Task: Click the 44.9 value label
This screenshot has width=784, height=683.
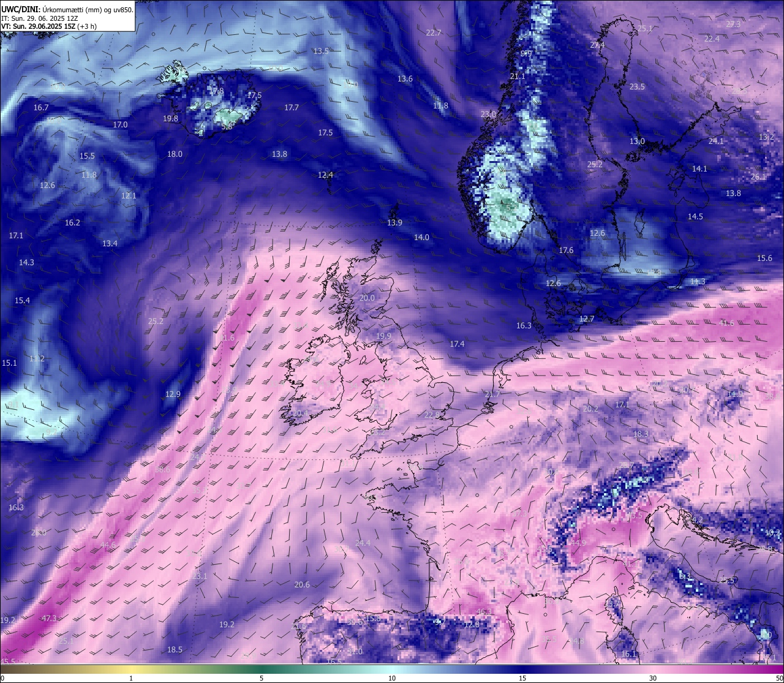Action: (x=578, y=543)
